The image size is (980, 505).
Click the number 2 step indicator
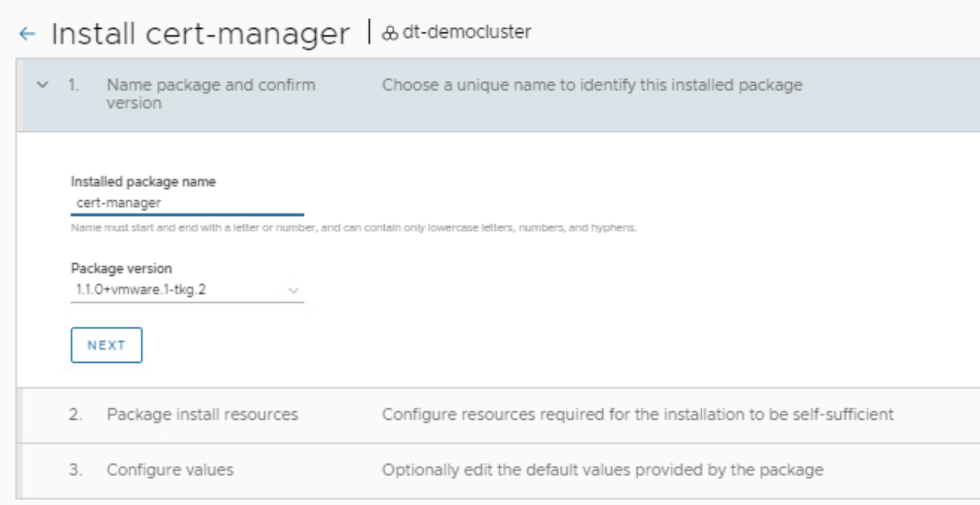[75, 415]
